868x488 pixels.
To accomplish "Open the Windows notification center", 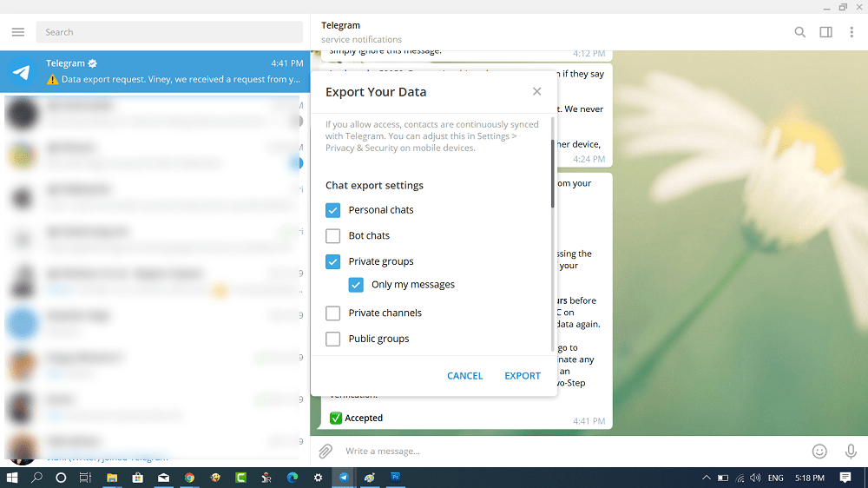I will point(845,478).
